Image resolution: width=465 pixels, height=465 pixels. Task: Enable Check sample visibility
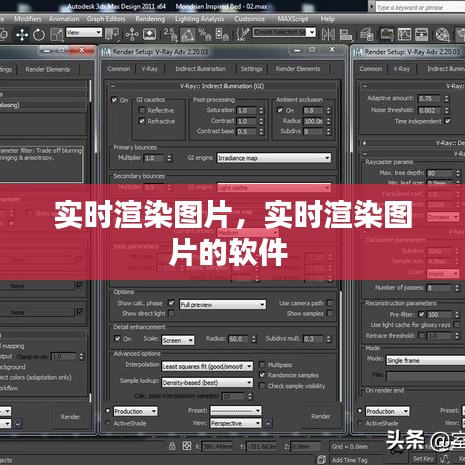[262, 386]
